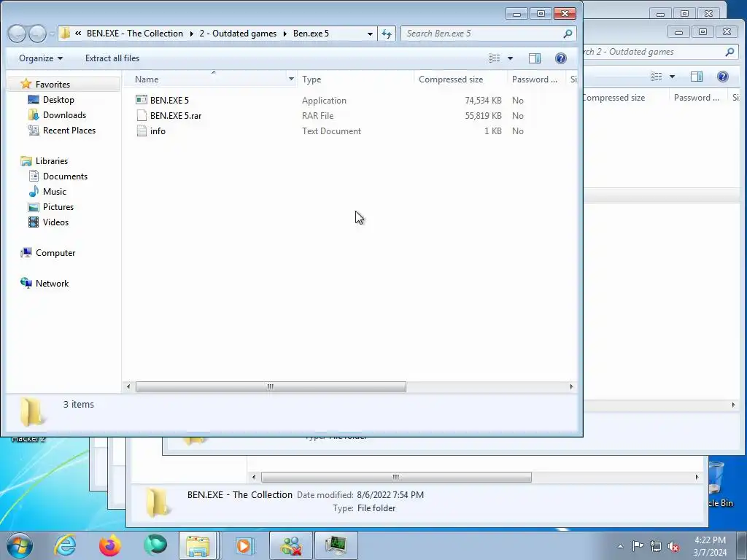Click the search magnifier icon in front window
The height and width of the screenshot is (560, 747).
point(568,34)
